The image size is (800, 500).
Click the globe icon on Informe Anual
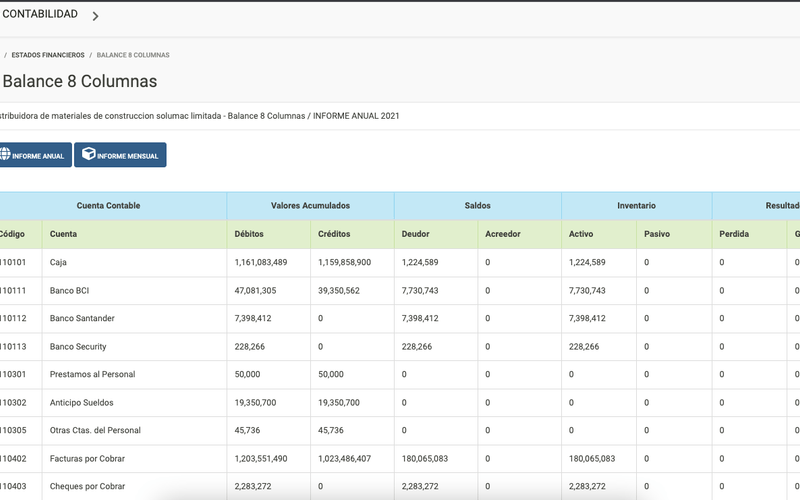pyautogui.click(x=5, y=155)
